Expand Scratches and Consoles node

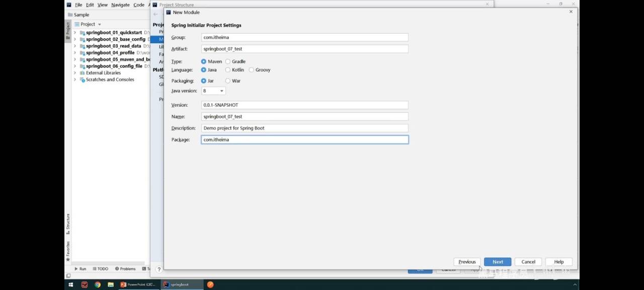click(x=75, y=80)
